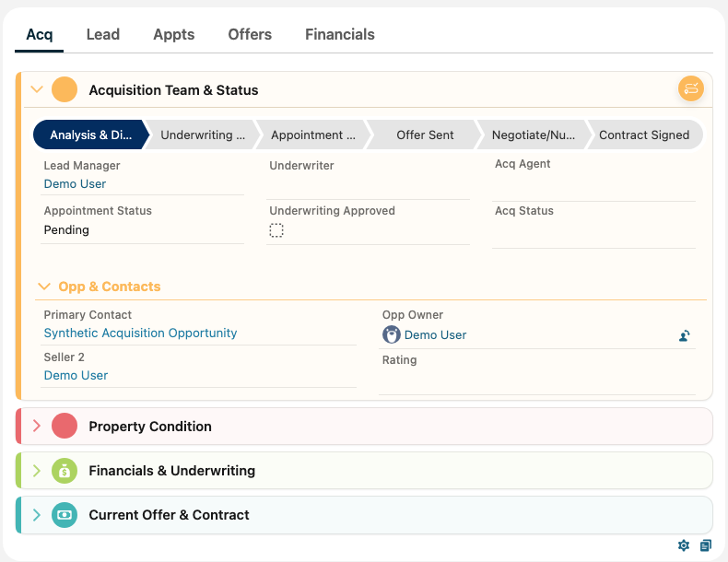Open Seller 2 Demo User link

click(x=76, y=376)
